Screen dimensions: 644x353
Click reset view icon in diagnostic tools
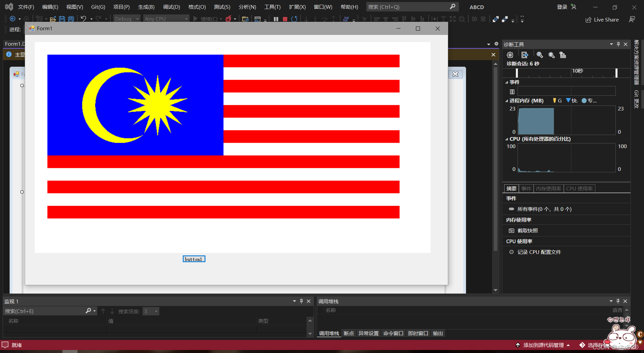tap(563, 55)
